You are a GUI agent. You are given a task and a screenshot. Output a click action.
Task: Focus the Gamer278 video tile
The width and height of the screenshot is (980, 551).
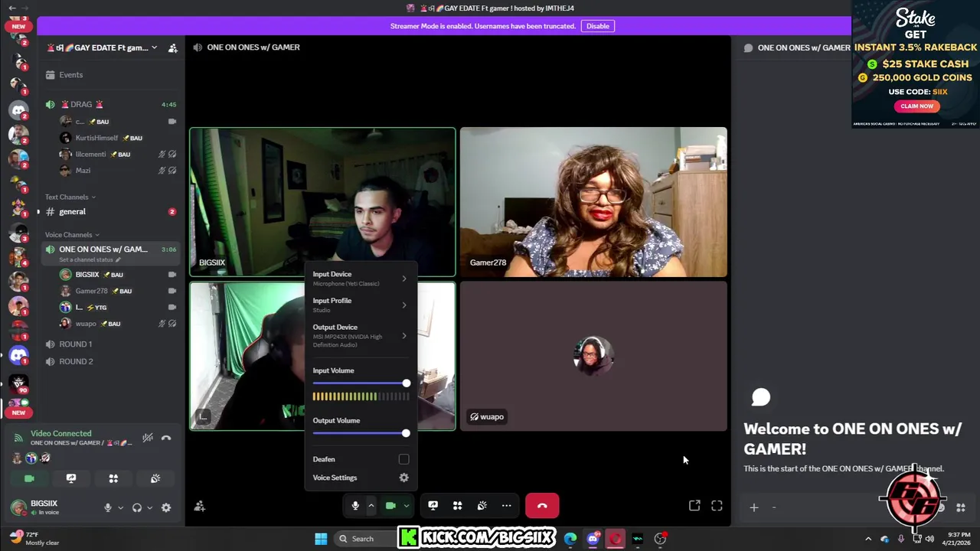(593, 202)
